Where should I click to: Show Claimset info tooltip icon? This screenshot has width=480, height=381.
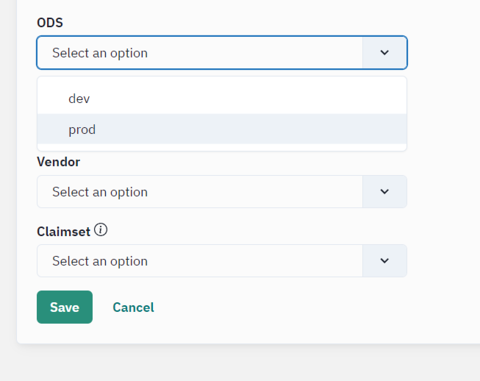coord(101,230)
